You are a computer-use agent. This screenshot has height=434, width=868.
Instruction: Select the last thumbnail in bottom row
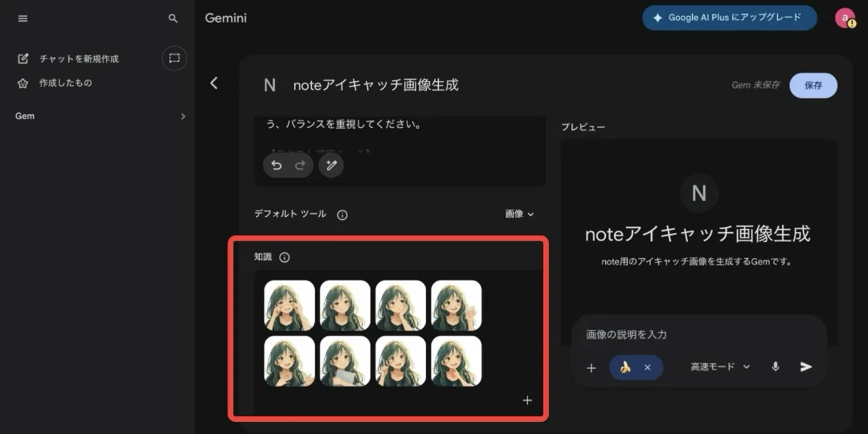(x=457, y=361)
